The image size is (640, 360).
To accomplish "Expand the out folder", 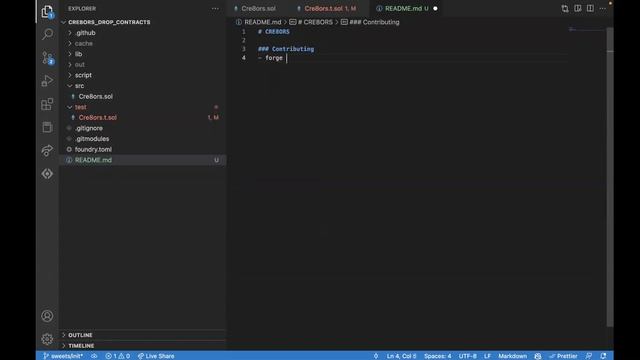I will pos(79,64).
